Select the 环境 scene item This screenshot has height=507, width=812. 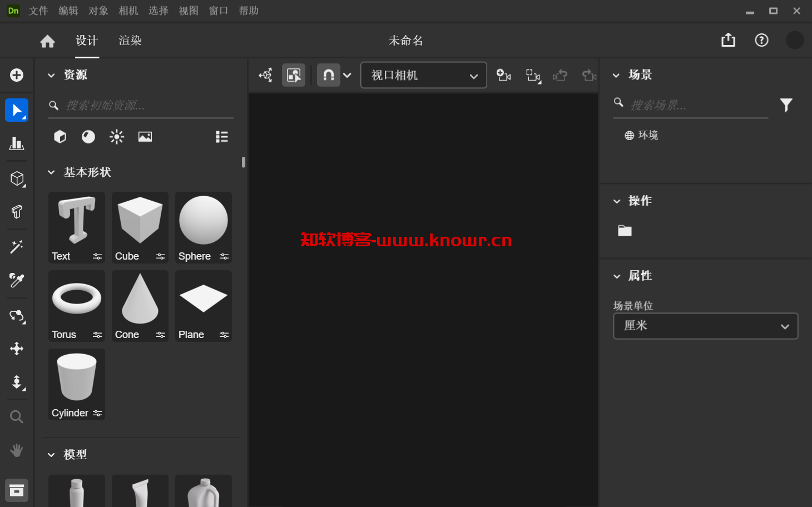click(x=641, y=135)
